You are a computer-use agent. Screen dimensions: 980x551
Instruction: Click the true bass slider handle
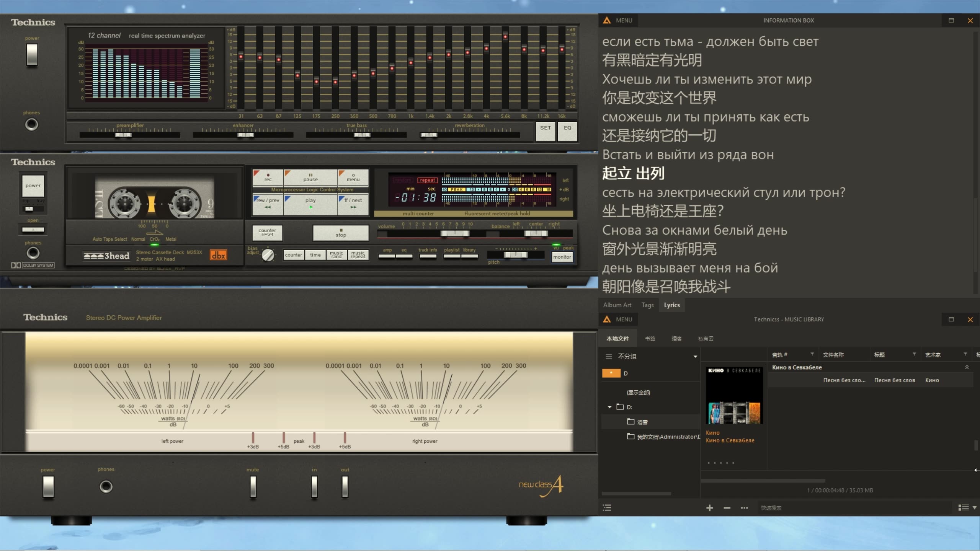pos(362,135)
